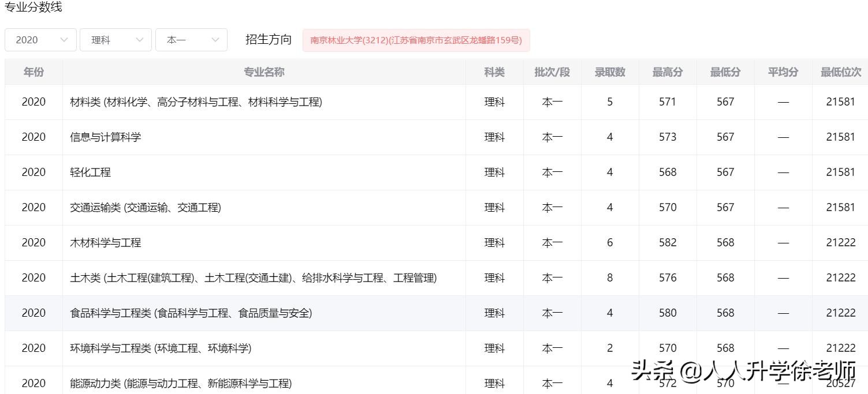The height and width of the screenshot is (394, 868).
Task: Click the 平均分 column header
Action: click(783, 72)
